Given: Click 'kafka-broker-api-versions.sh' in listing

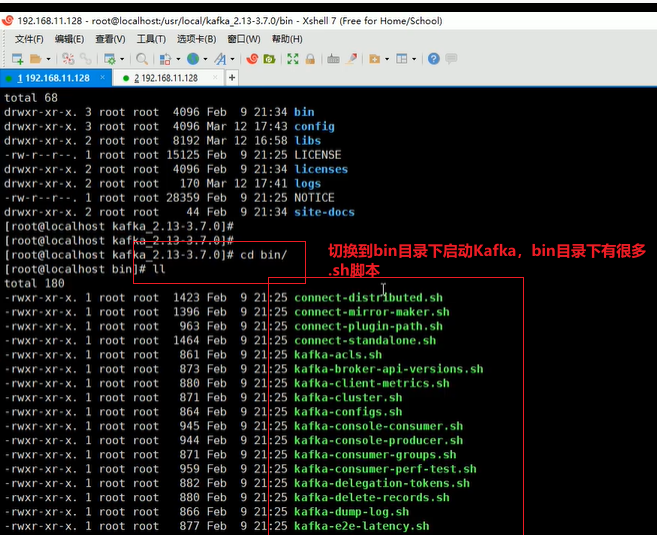Looking at the screenshot, I should point(388,369).
